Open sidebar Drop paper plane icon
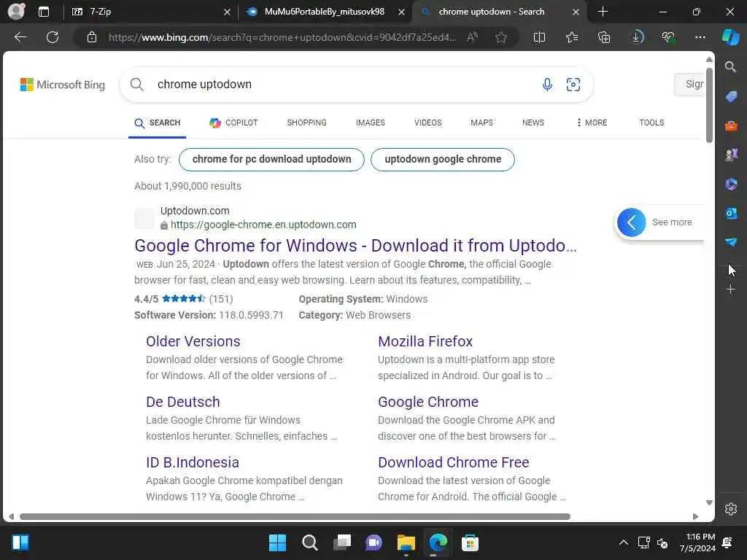747x560 pixels. [x=731, y=242]
